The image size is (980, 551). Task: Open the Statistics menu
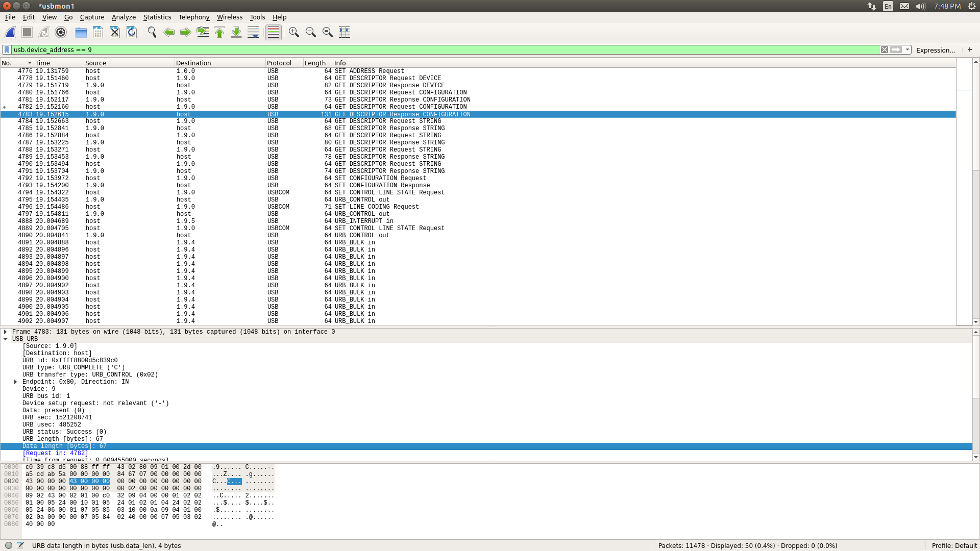click(157, 17)
